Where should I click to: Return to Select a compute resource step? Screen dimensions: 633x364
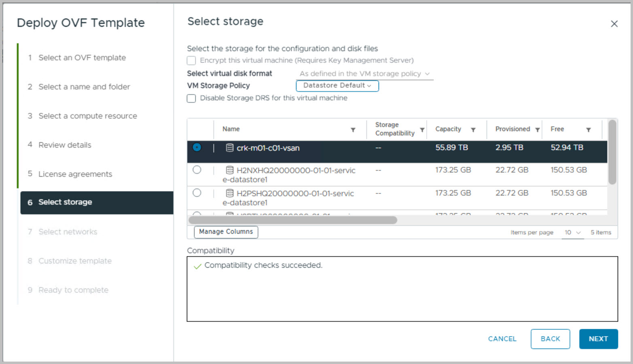[x=87, y=116]
